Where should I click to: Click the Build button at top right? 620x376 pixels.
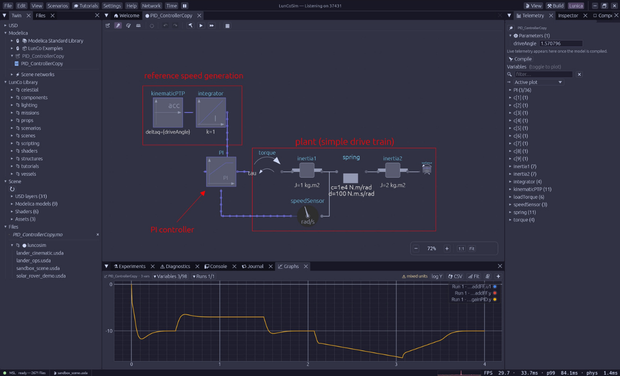pos(556,6)
